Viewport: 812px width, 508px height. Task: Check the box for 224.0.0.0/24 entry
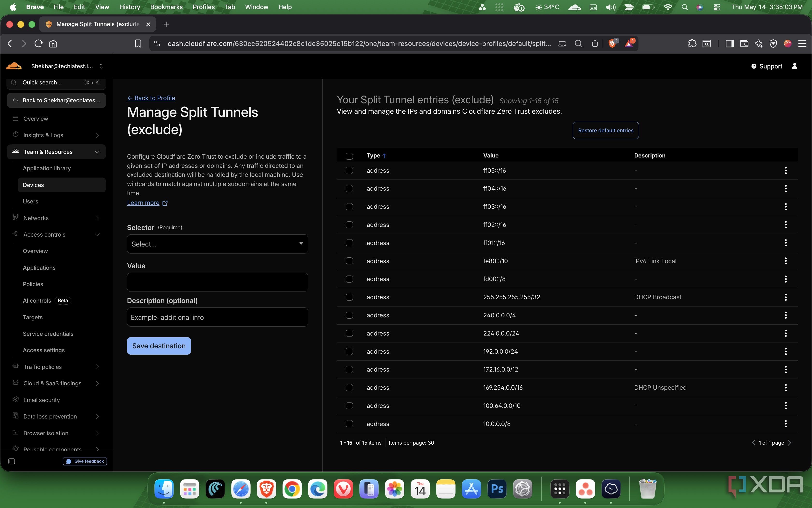point(349,334)
